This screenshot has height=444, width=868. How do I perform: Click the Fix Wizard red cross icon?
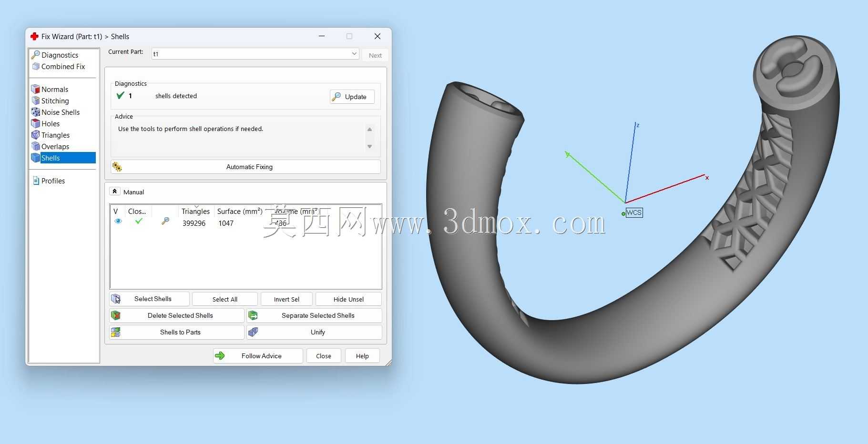click(34, 36)
